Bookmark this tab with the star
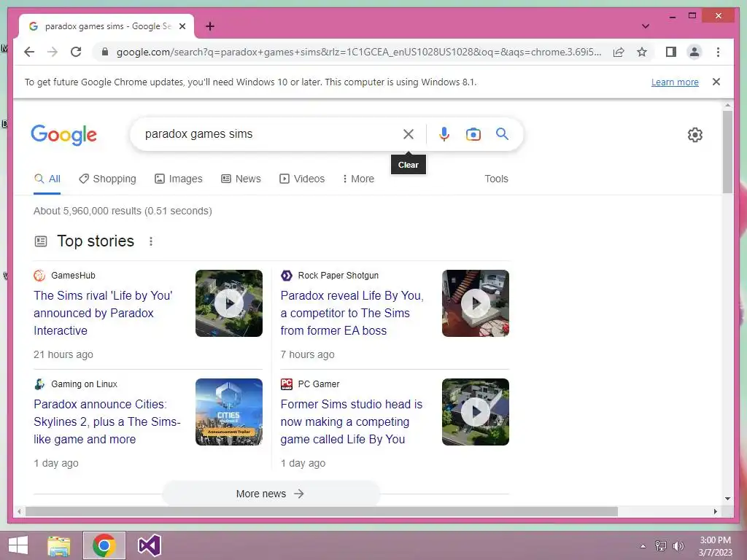 [x=642, y=52]
